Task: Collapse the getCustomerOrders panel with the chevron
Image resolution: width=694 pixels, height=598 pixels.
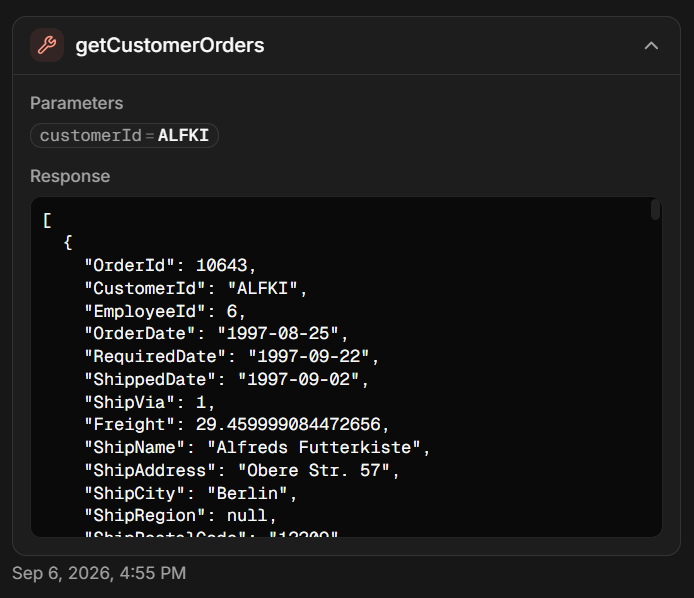Action: pos(651,45)
